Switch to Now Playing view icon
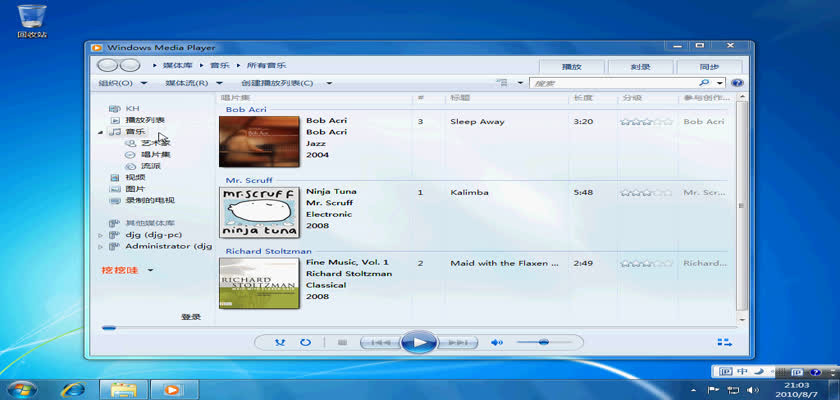 coord(724,342)
